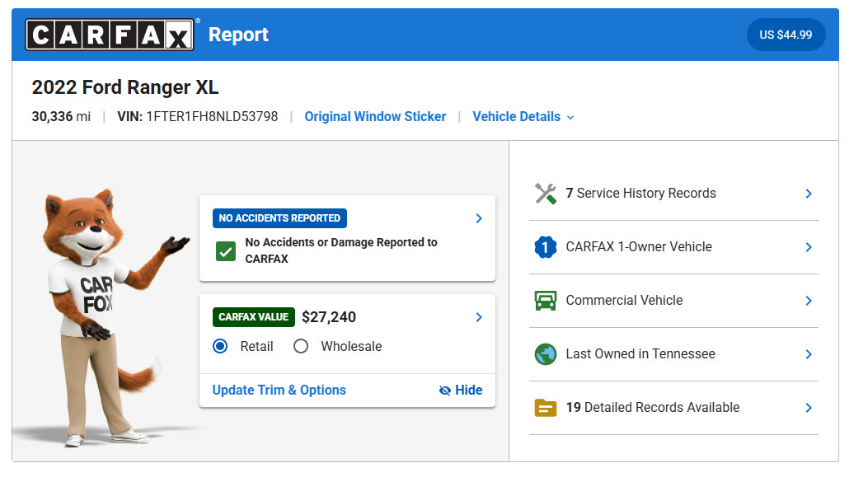
Task: Click the 7 Service History Records text
Action: coord(640,193)
